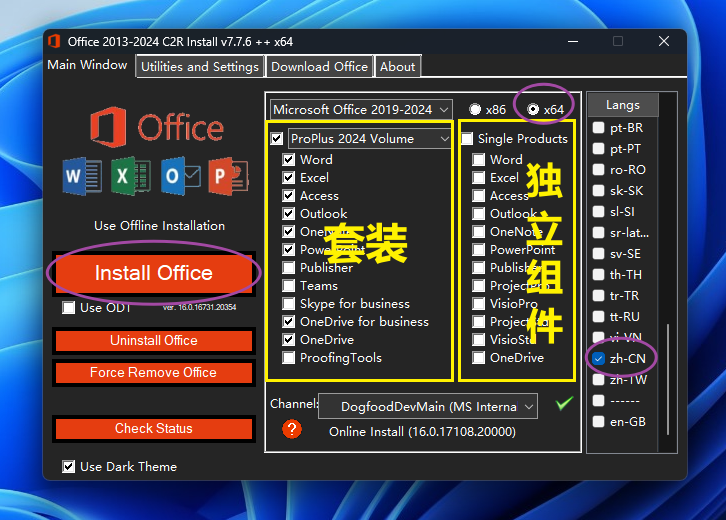Check VisioPro under Single Products
Image resolution: width=726 pixels, height=520 pixels.
[478, 304]
